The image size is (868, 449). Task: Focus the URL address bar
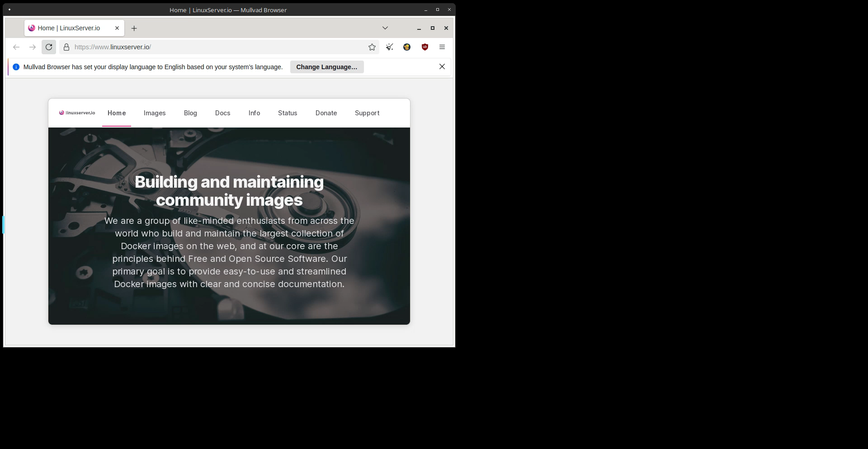[217, 47]
